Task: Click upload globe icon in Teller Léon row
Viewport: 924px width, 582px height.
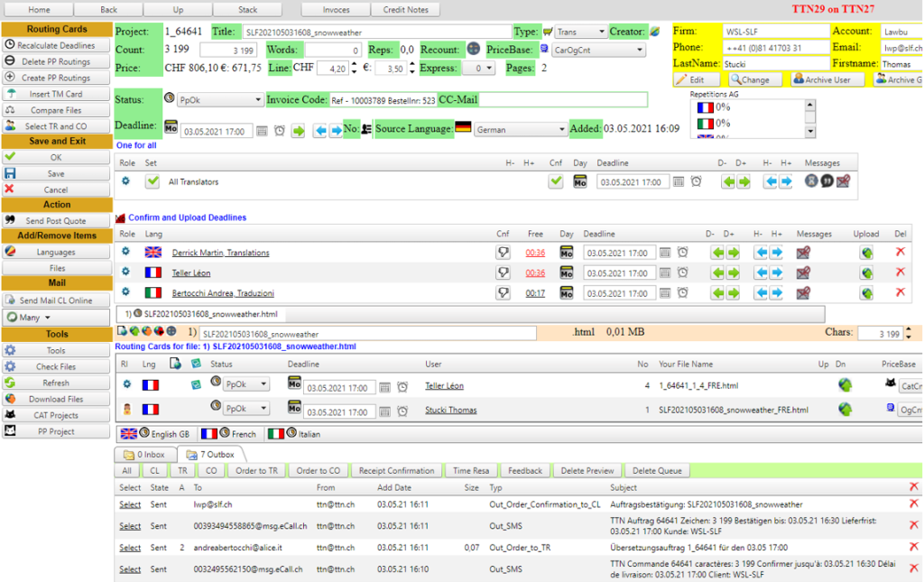Action: [866, 273]
